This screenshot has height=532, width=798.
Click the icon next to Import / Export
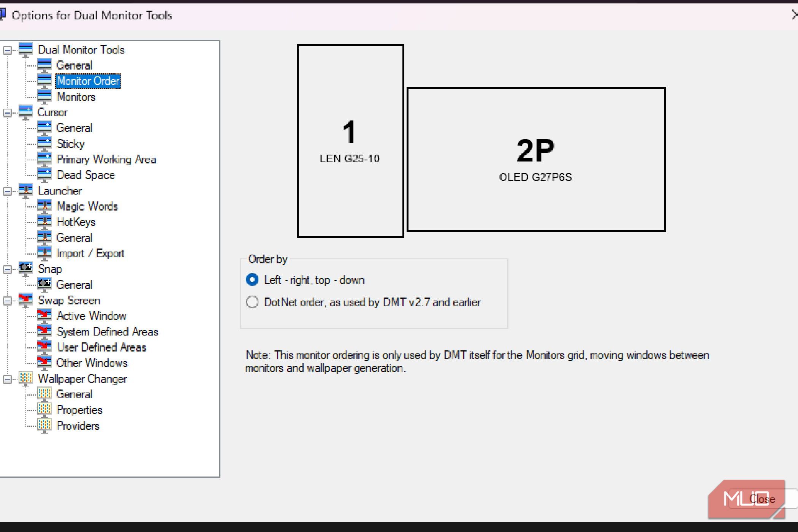tap(44, 253)
